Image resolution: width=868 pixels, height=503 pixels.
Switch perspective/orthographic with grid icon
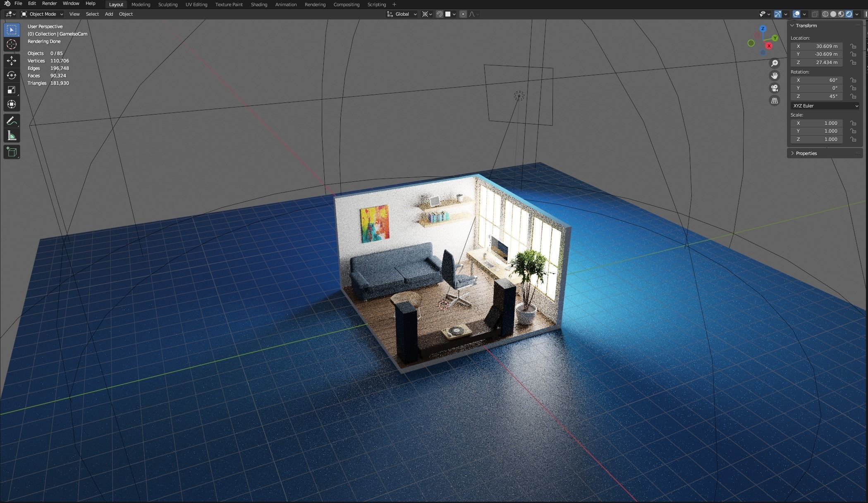click(x=775, y=100)
